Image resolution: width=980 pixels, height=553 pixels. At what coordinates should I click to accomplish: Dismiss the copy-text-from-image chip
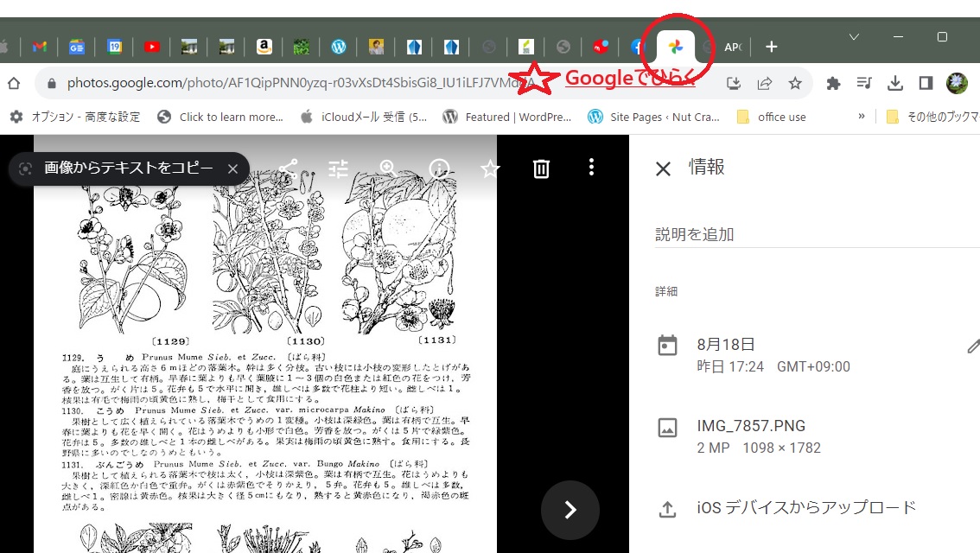pos(232,168)
